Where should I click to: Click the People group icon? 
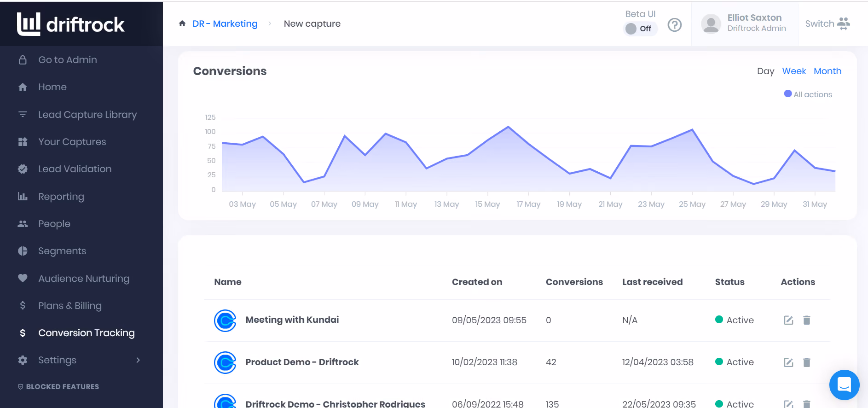click(23, 224)
